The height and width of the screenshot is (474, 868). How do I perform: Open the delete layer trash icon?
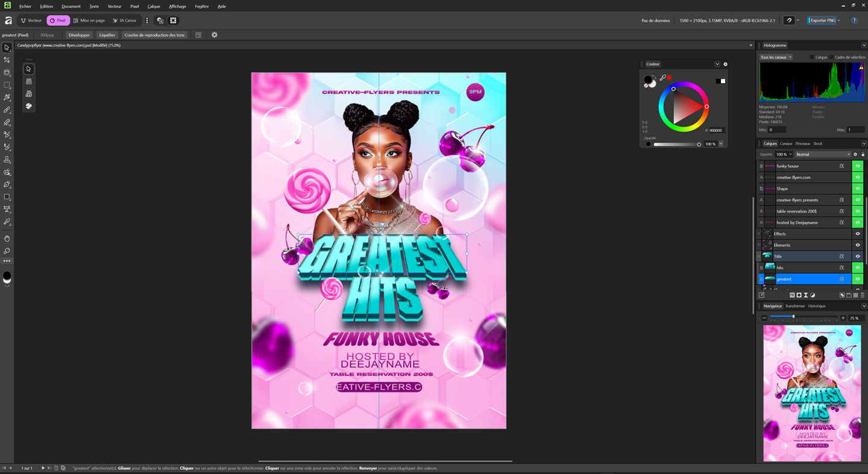click(862, 295)
